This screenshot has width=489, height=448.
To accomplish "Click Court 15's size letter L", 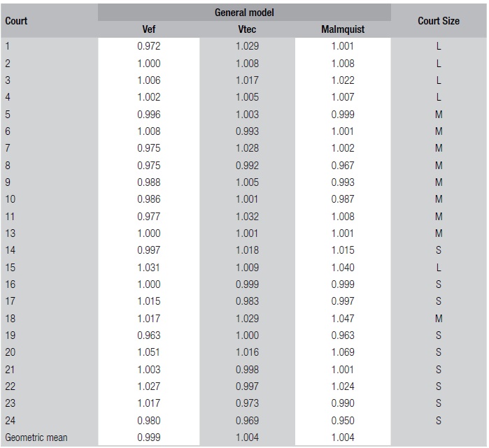I will [x=439, y=267].
